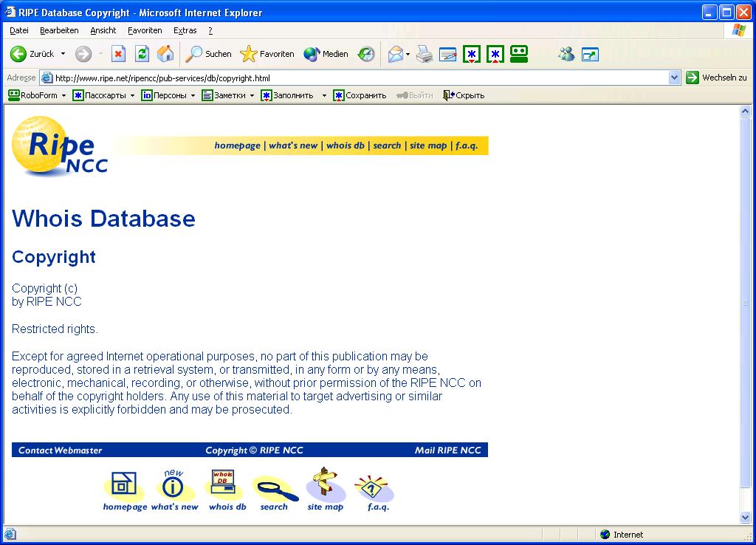Open the Back button history dropdown arrow

63,54
